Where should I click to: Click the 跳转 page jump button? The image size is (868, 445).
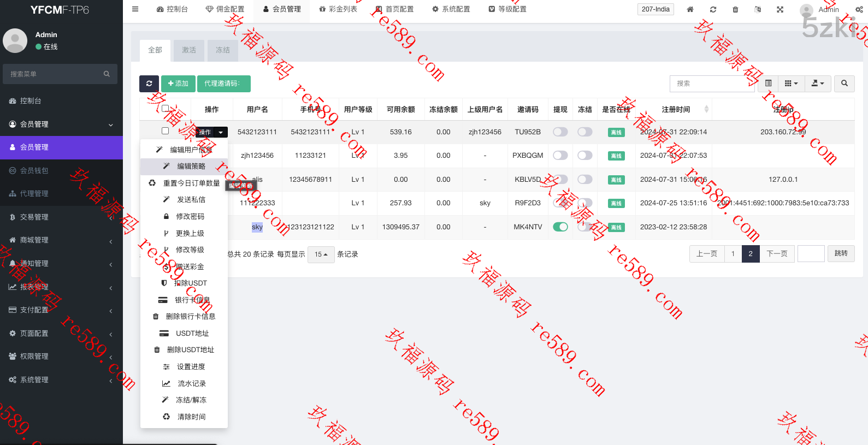[x=841, y=253]
